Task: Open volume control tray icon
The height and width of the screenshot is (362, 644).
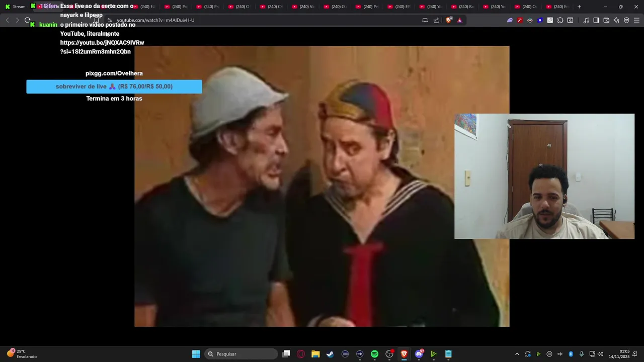Action: click(x=600, y=354)
